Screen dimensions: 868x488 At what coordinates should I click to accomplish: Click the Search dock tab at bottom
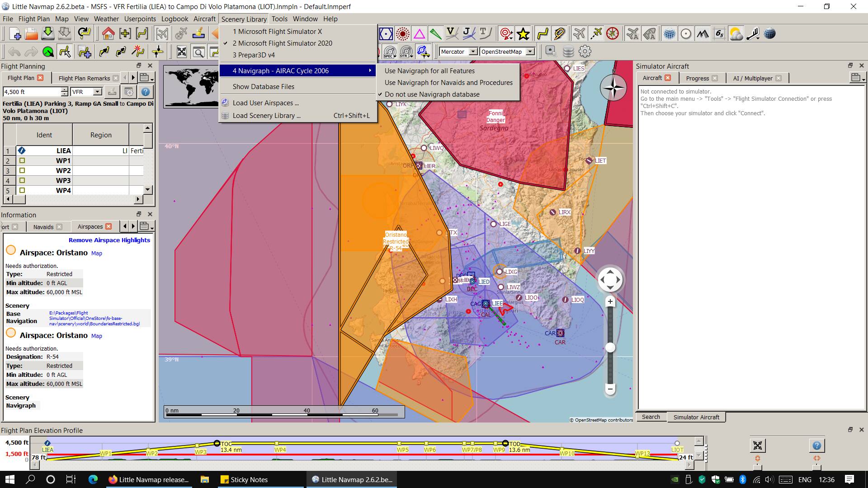(x=651, y=417)
